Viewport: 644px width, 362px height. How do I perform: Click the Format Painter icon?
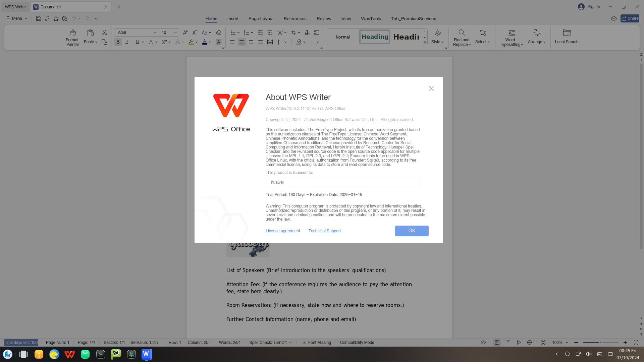coord(72,33)
